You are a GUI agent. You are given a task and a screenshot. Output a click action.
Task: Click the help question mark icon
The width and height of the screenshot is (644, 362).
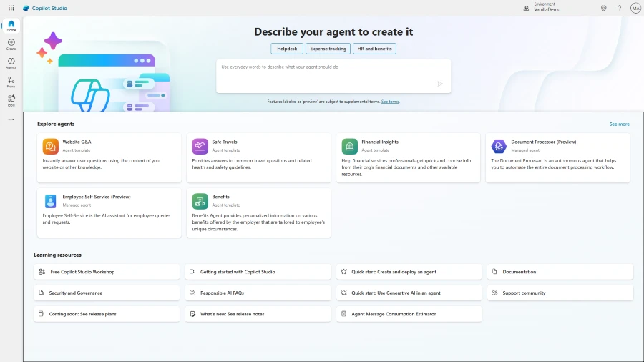pos(620,8)
